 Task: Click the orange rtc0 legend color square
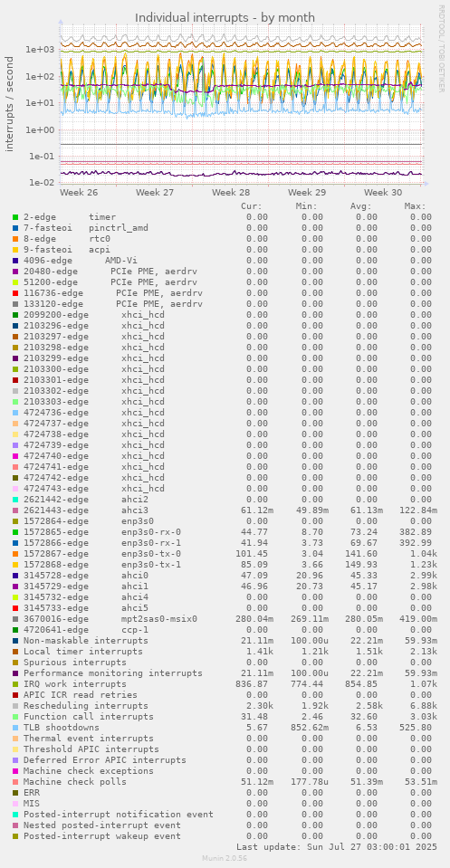click(x=15, y=239)
